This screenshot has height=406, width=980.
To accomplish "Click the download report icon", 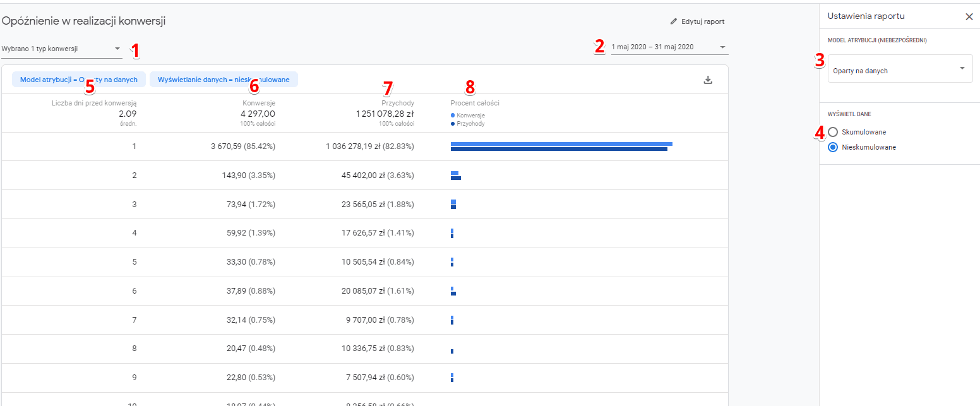I will click(x=708, y=80).
